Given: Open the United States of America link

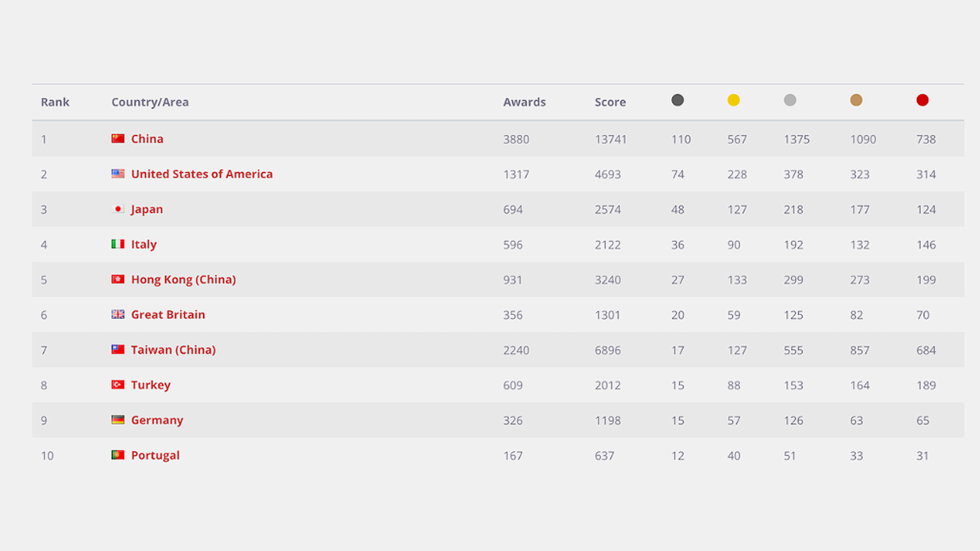Looking at the screenshot, I should click(202, 174).
